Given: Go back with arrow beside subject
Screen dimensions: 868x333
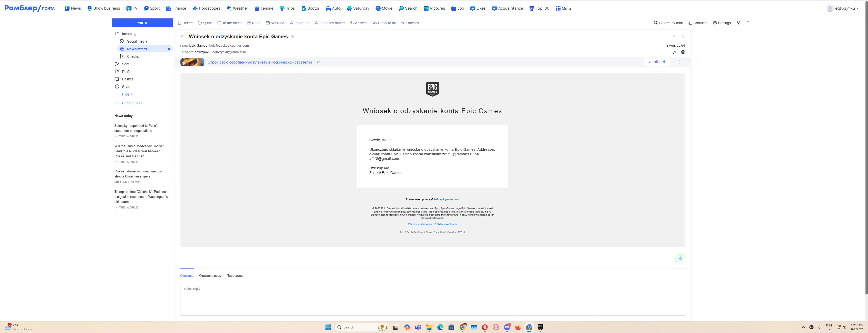Looking at the screenshot, I should (182, 37).
